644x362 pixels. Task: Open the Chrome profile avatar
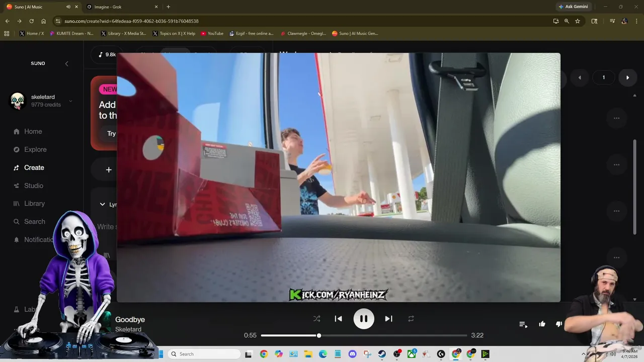click(x=624, y=21)
